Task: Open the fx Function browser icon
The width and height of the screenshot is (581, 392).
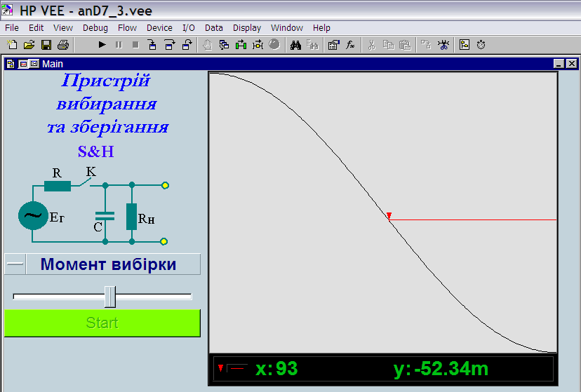Action: [350, 45]
